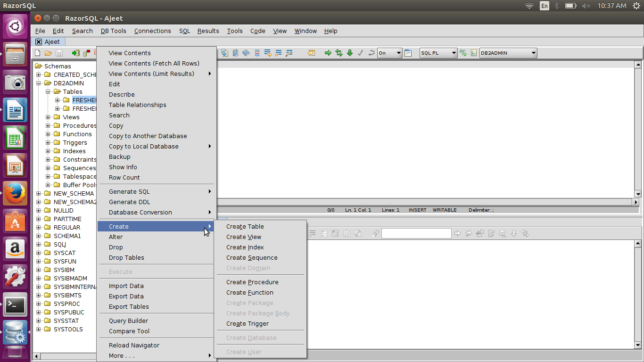Screen dimensions: 644x362
Task: Click the results search input field
Action: (x=416, y=233)
